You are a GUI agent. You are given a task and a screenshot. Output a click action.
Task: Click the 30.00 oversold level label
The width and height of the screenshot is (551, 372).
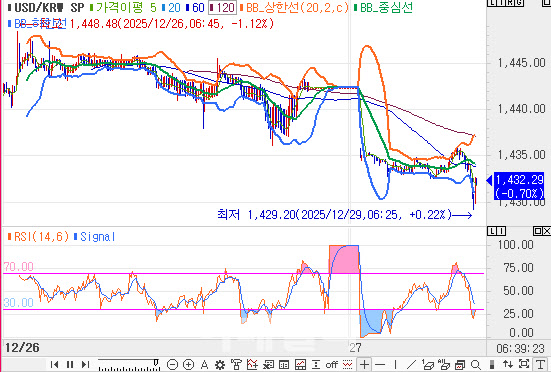pyautogui.click(x=19, y=303)
